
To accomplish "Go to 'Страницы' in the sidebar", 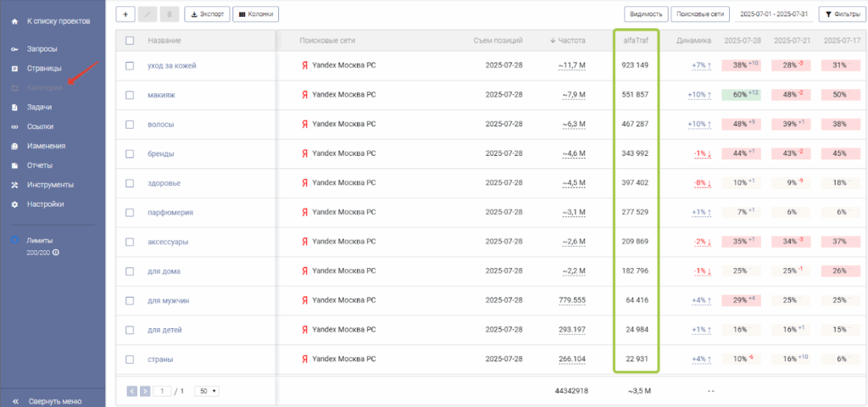I will (44, 69).
